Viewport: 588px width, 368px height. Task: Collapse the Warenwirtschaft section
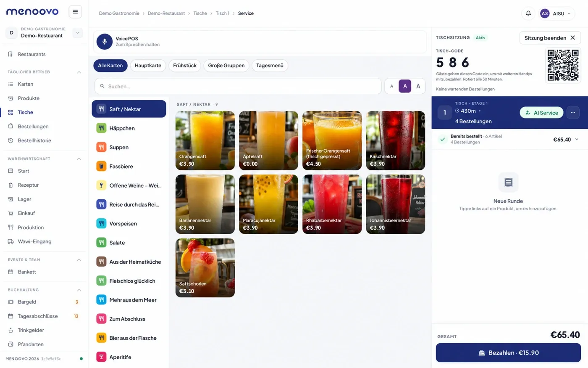(79, 159)
